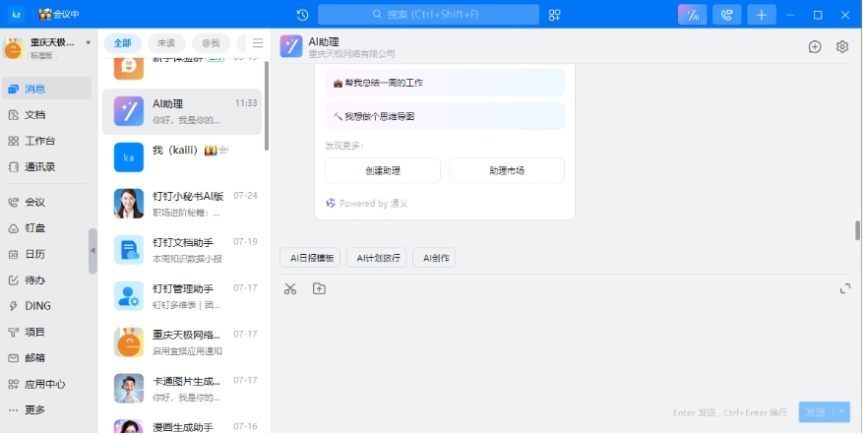The width and height of the screenshot is (868, 435).
Task: Click the 助理市场 button
Action: tap(507, 170)
